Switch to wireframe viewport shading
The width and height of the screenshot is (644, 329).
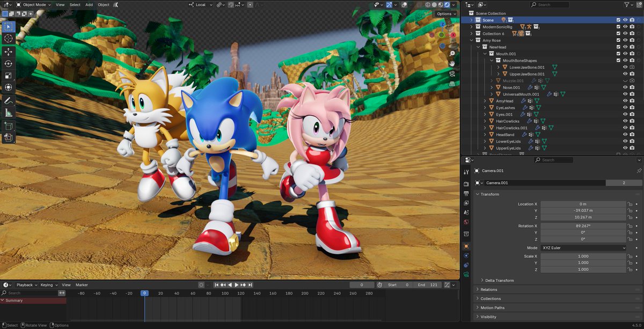click(428, 5)
